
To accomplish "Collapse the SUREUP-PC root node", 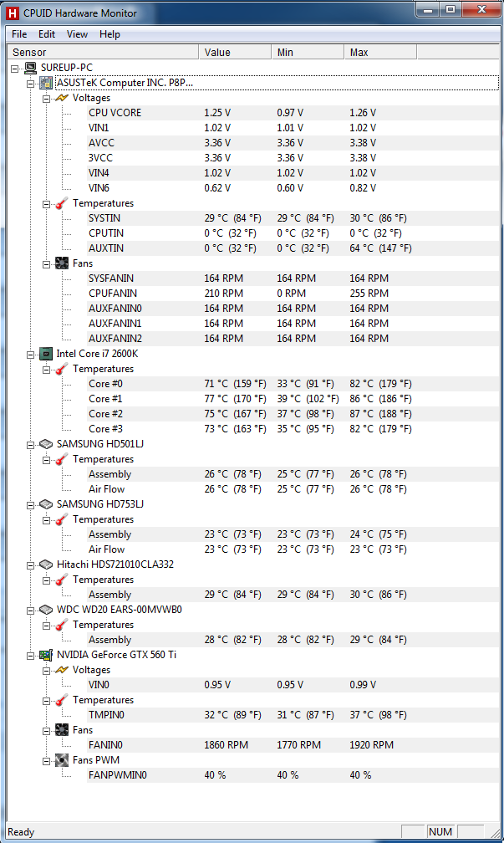I will [x=15, y=69].
